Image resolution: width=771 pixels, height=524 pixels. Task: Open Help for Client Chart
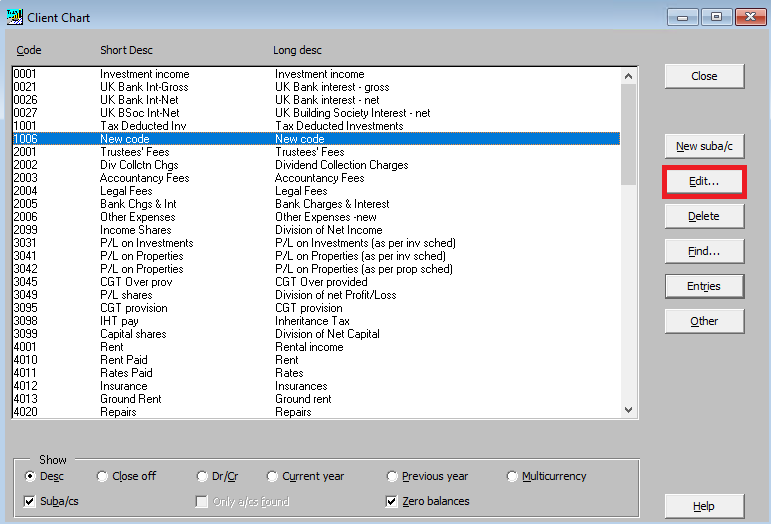704,506
